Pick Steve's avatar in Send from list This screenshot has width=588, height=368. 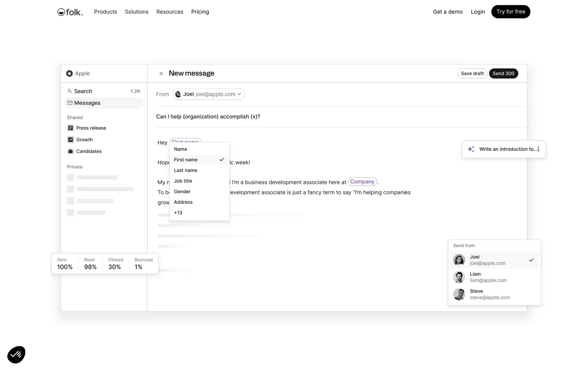pyautogui.click(x=459, y=294)
